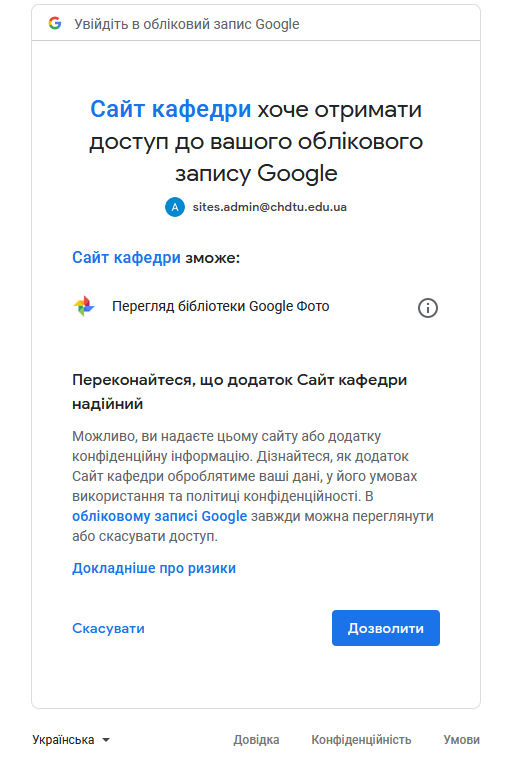The image size is (505, 775).
Task: Expand the language dropdown arrow beside Українська
Action: [106, 740]
